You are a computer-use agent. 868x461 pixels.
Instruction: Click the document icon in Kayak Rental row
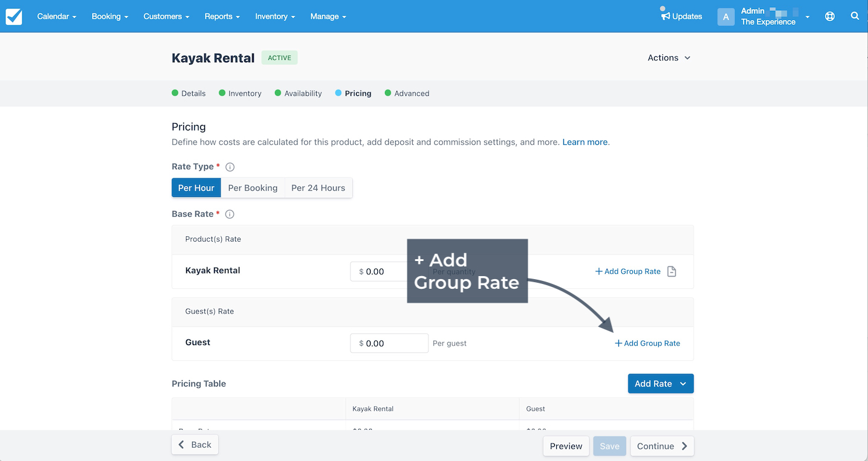672,271
